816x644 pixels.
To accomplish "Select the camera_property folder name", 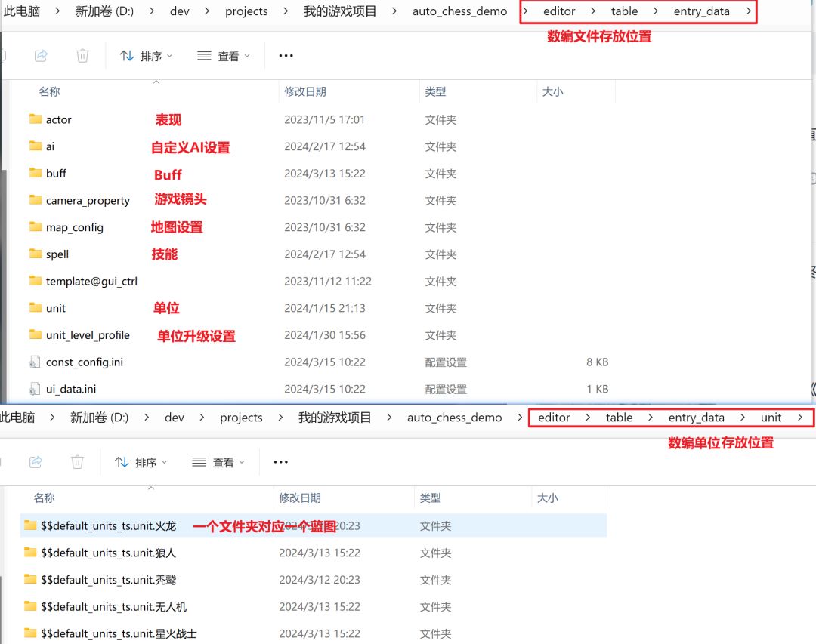I will click(88, 201).
